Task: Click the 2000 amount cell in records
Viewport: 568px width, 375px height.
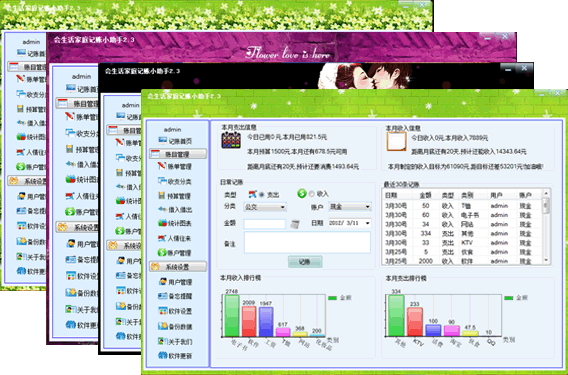Action: point(426,261)
